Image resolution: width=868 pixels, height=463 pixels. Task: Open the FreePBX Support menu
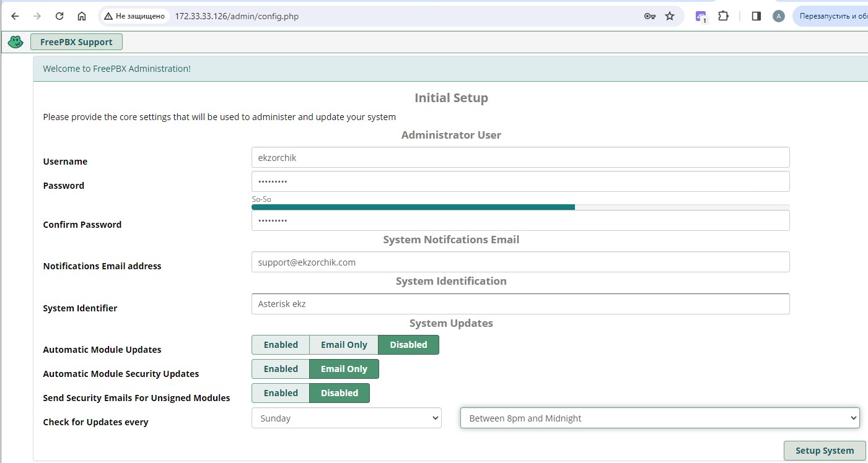point(76,42)
